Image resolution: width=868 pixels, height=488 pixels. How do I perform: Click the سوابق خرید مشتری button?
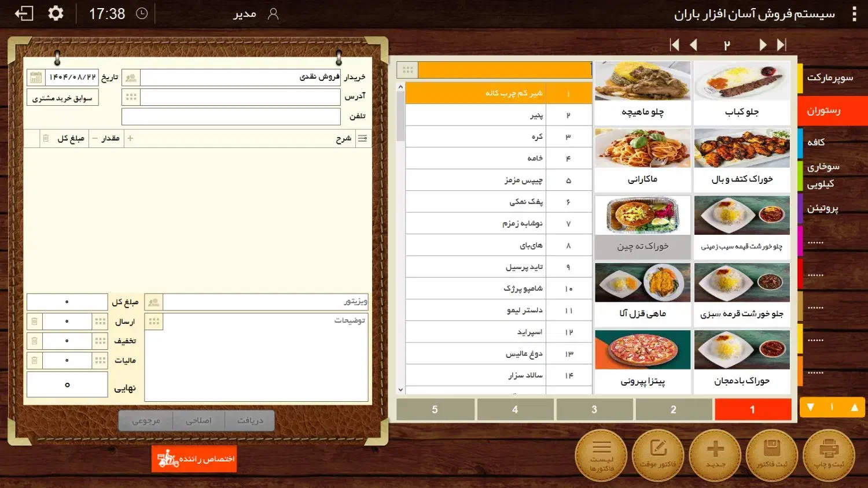coord(62,98)
